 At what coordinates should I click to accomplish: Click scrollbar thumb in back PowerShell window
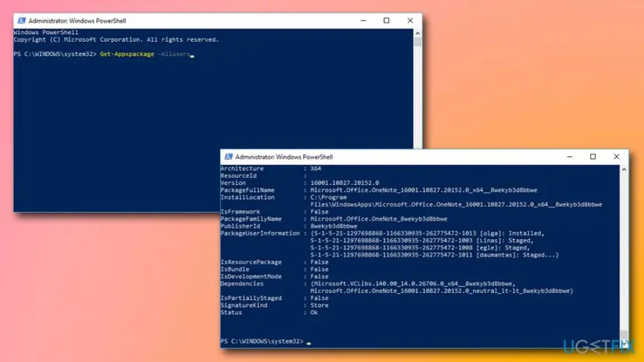click(x=418, y=41)
